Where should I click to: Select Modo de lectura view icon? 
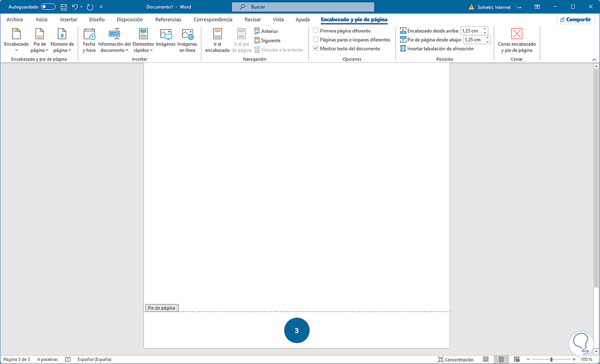(x=485, y=359)
